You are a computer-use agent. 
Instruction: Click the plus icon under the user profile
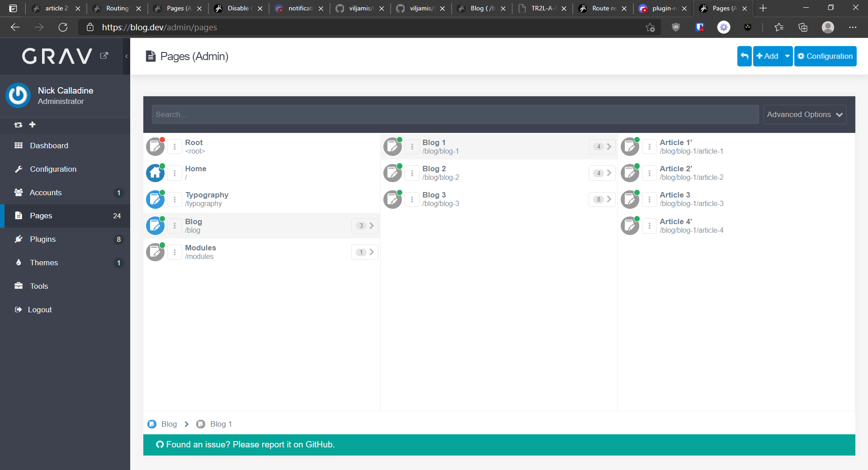pyautogui.click(x=33, y=125)
